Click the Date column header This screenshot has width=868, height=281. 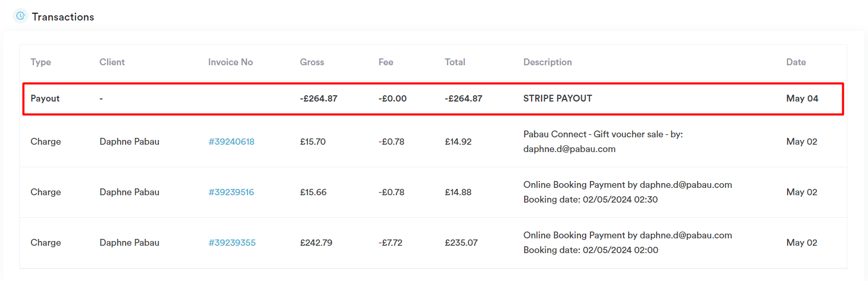(x=796, y=62)
